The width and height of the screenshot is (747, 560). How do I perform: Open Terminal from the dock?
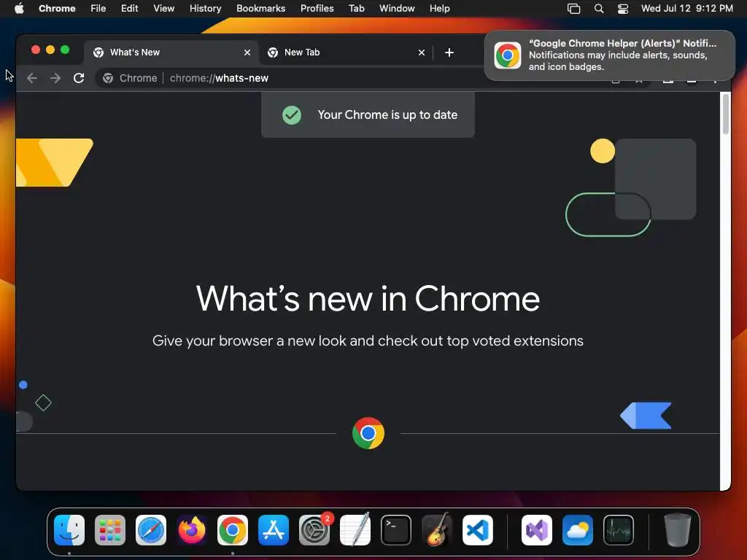(x=396, y=530)
